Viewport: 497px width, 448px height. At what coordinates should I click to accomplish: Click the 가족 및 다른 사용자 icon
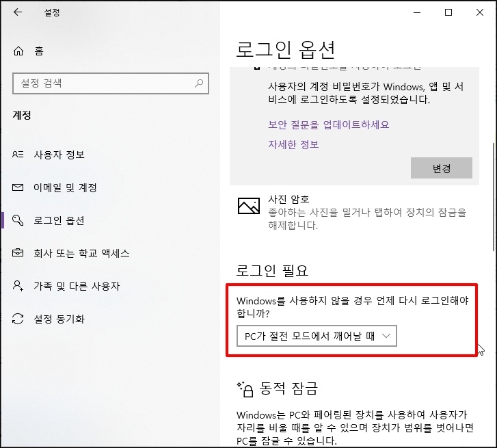pos(18,286)
